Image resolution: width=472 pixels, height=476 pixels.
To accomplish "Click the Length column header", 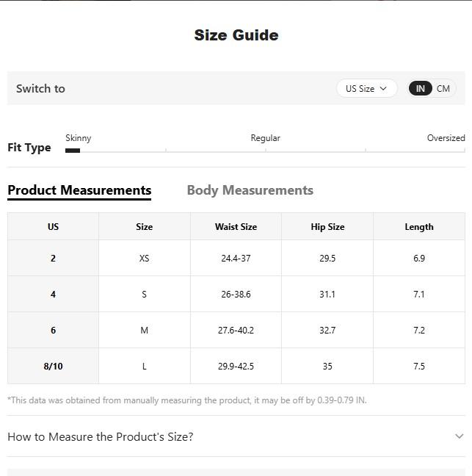I will 418,227.
